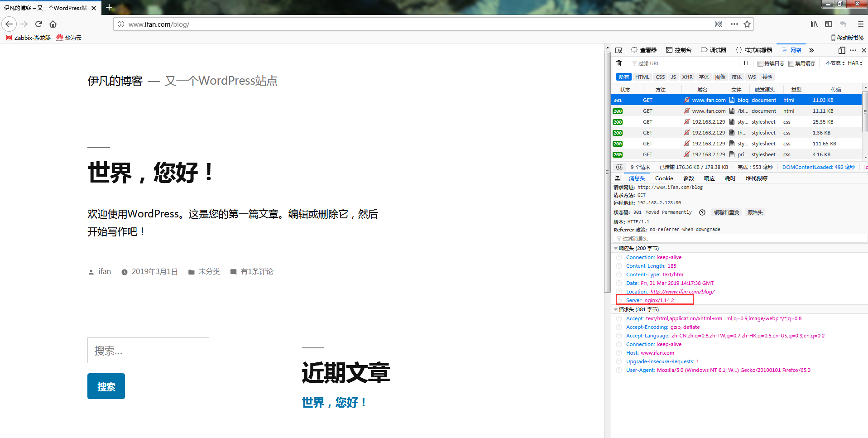Image resolution: width=868 pixels, height=438 pixels.
Task: Start performance analysis with stopwatch icon
Action: (x=619, y=167)
